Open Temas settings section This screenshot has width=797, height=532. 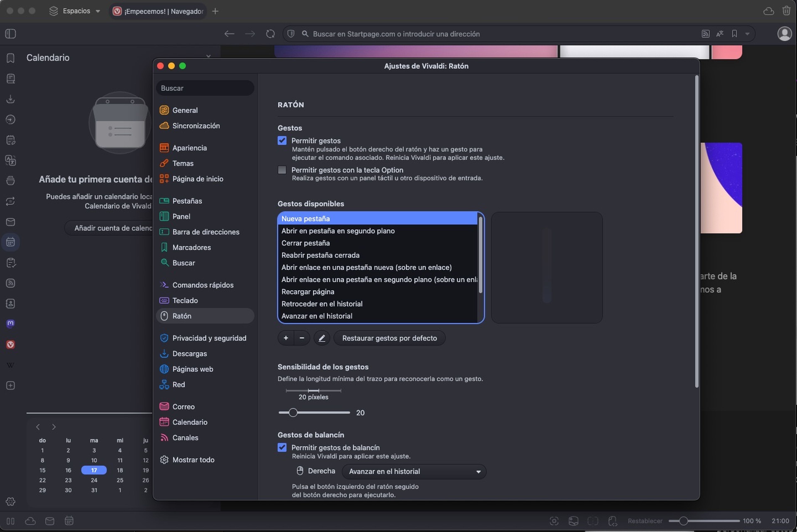click(x=205, y=164)
